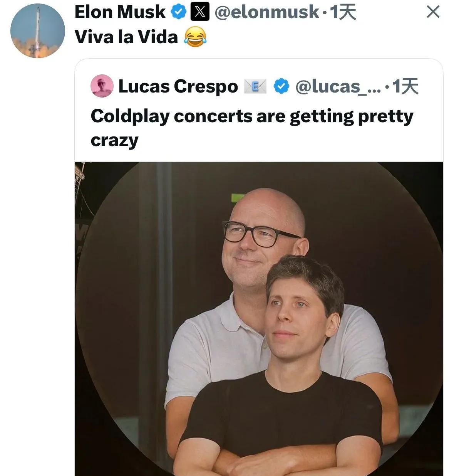454x476 pixels.
Task: Click the envelope emoji after Lucas Crespo
Action: pos(255,86)
